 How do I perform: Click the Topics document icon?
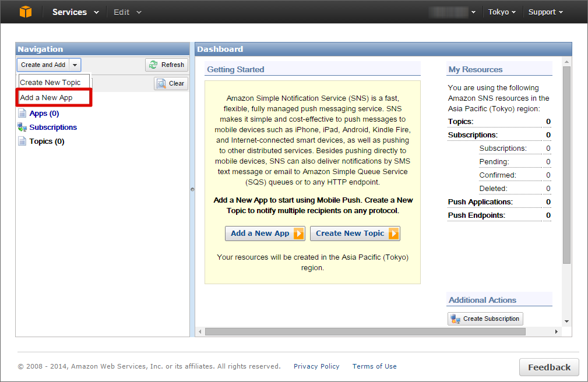click(x=22, y=141)
